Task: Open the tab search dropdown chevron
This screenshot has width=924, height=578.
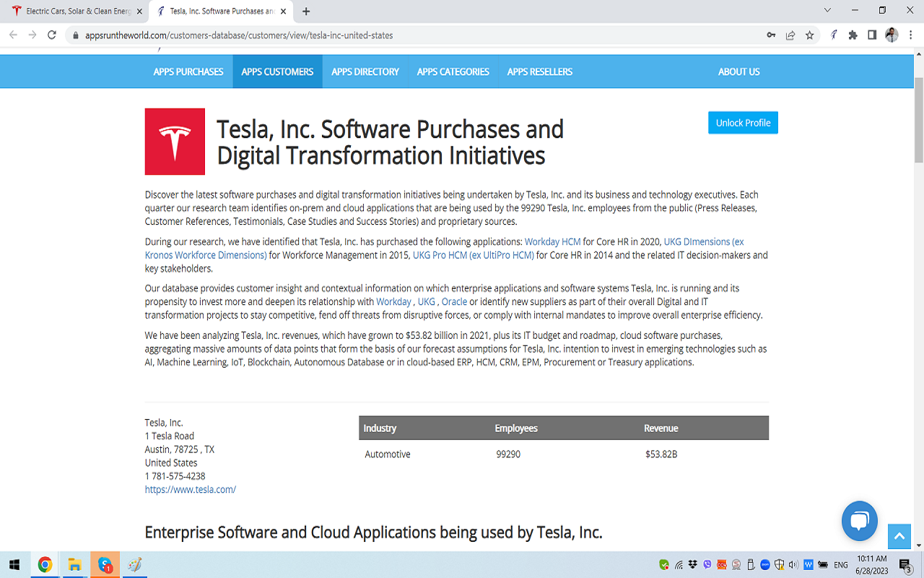Action: 827,10
